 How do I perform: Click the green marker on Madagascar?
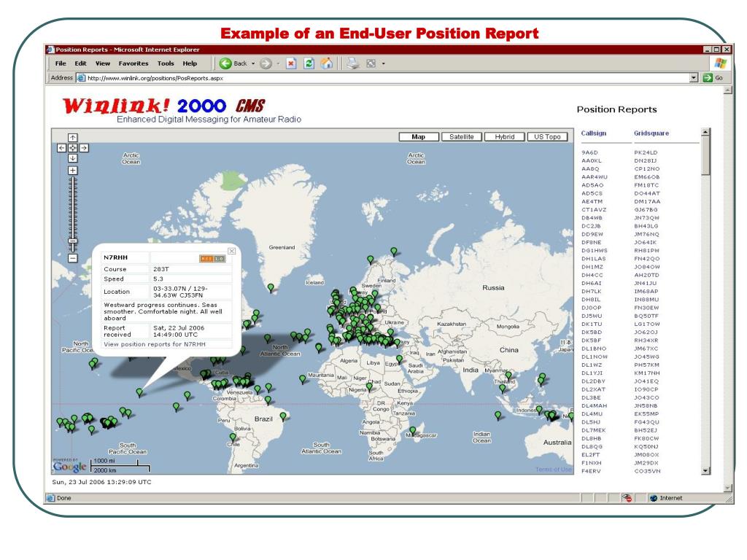tap(413, 432)
